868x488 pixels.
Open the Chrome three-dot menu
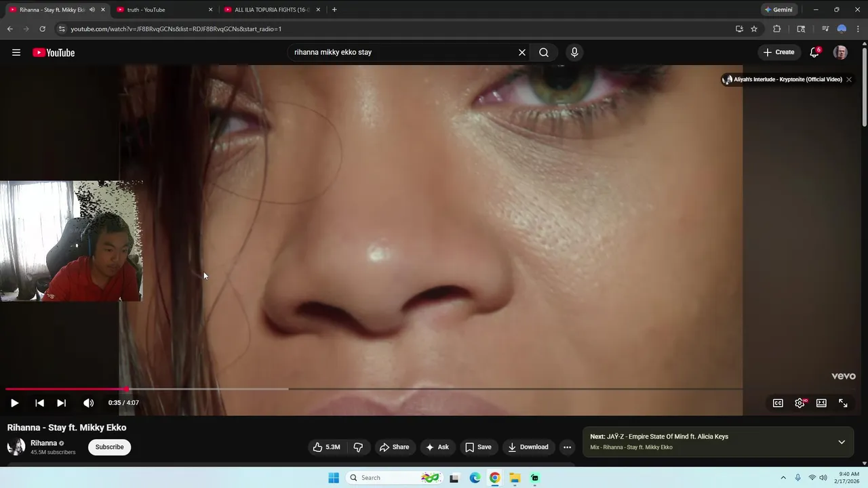[859, 29]
